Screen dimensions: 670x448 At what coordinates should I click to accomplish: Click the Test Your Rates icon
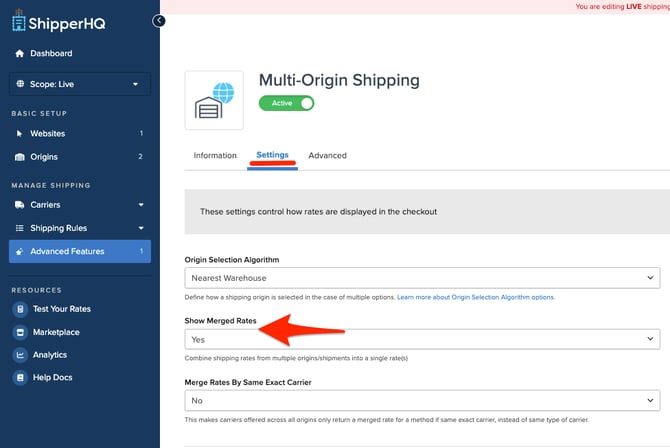pyautogui.click(x=19, y=309)
